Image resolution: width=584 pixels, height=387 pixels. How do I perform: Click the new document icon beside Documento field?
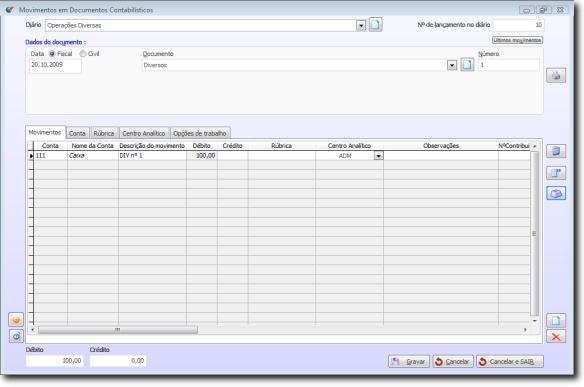(467, 64)
